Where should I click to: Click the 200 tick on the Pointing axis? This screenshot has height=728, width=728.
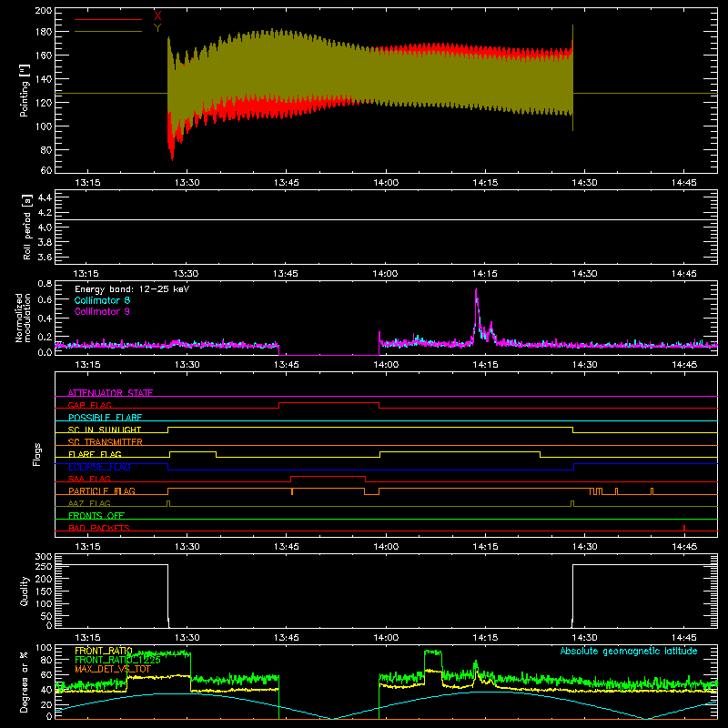pyautogui.click(x=44, y=11)
